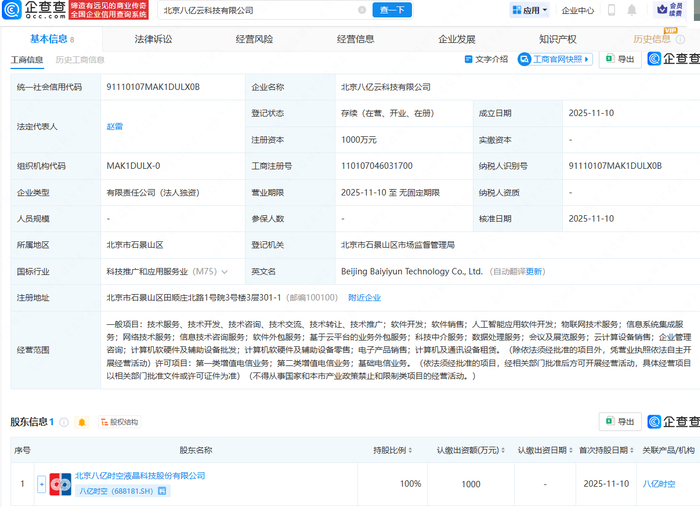The image size is (700, 507).
Task: Open 附近企业 link beside address
Action: (x=364, y=297)
